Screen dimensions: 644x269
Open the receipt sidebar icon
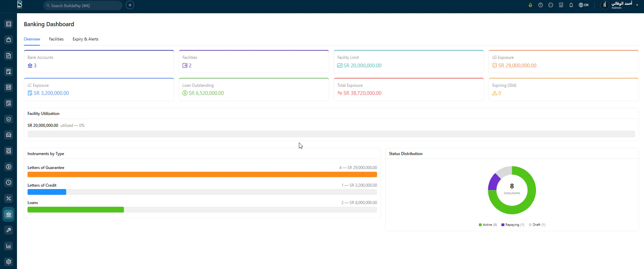8,151
